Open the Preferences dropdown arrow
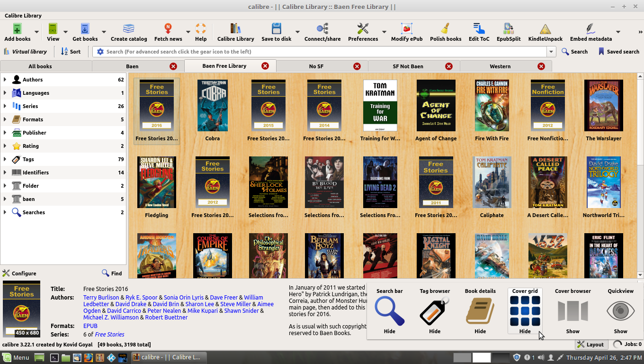Viewport: 644px width, 364px height. [x=384, y=32]
